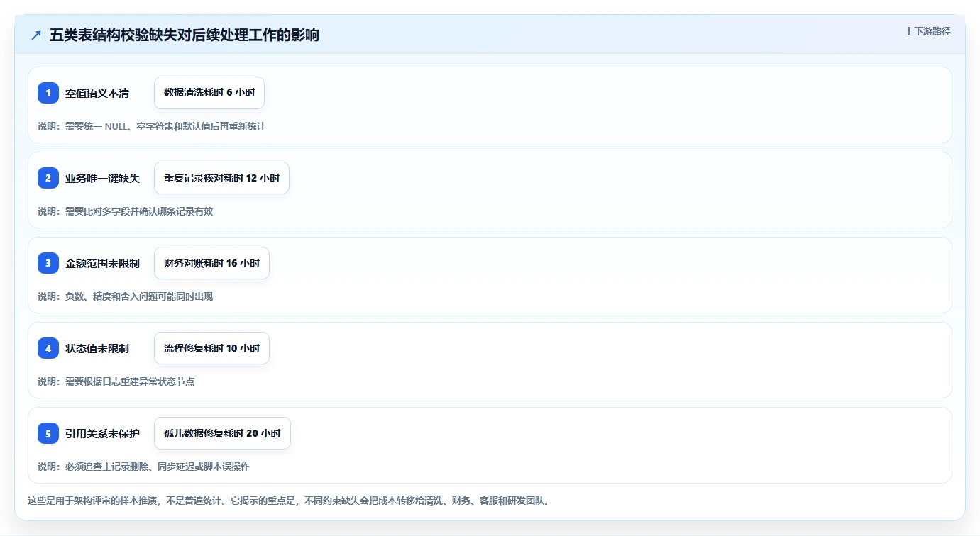The width and height of the screenshot is (980, 536).
Task: Click the 重复记录核对耗时 12 小时 chip
Action: click(221, 178)
